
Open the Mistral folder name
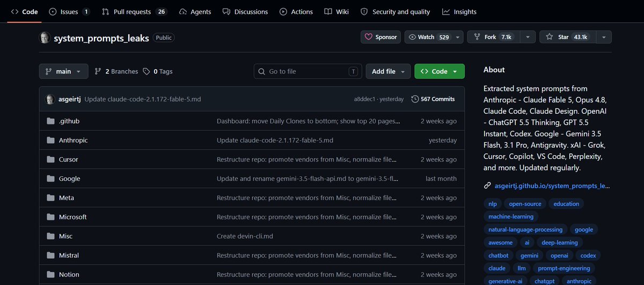click(x=69, y=255)
